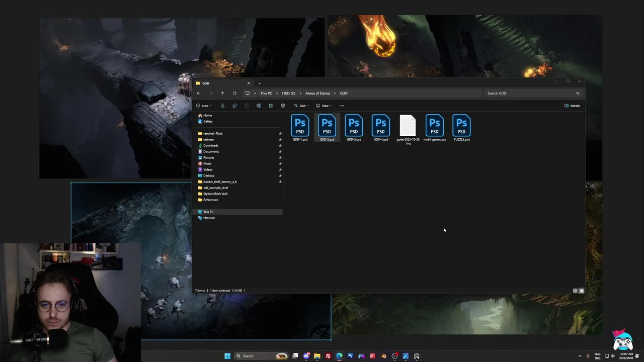The width and height of the screenshot is (644, 362).
Task: Share the selected file
Action: 271,106
